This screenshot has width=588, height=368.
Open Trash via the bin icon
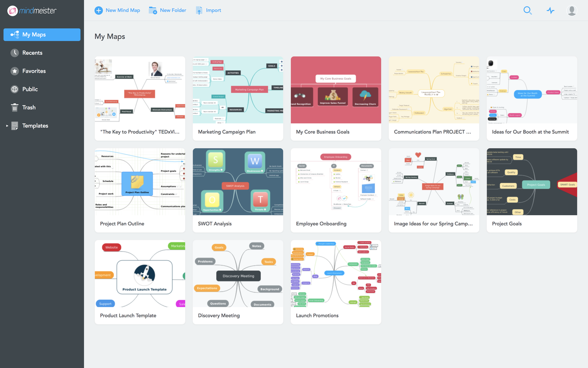(x=14, y=107)
